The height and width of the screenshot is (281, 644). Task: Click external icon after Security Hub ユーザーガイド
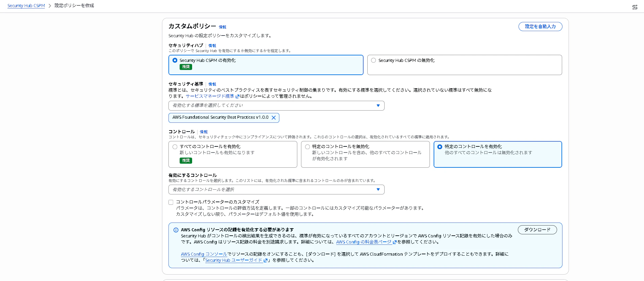[x=266, y=260]
